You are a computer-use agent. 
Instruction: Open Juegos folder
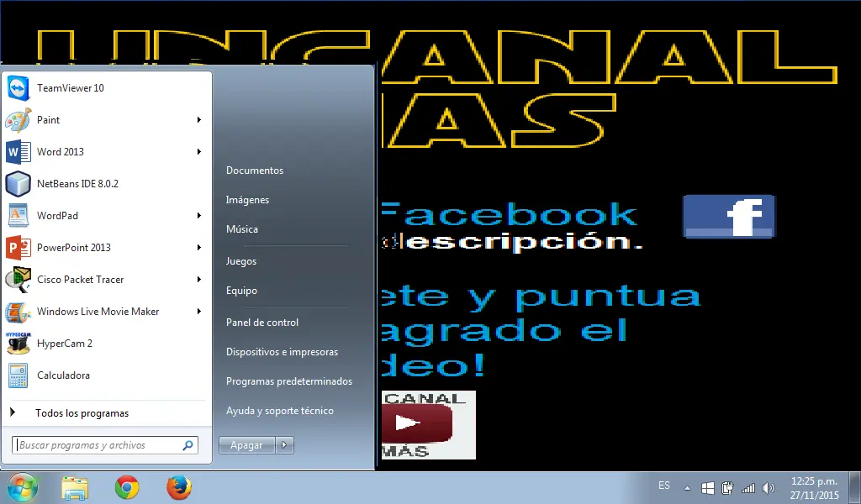point(241,261)
